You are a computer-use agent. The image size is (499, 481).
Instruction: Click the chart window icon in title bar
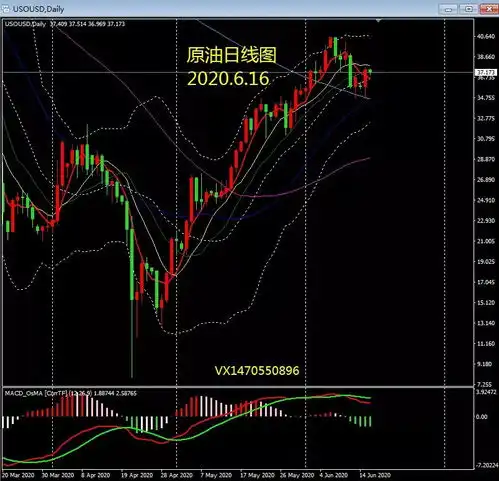[x=6, y=9]
